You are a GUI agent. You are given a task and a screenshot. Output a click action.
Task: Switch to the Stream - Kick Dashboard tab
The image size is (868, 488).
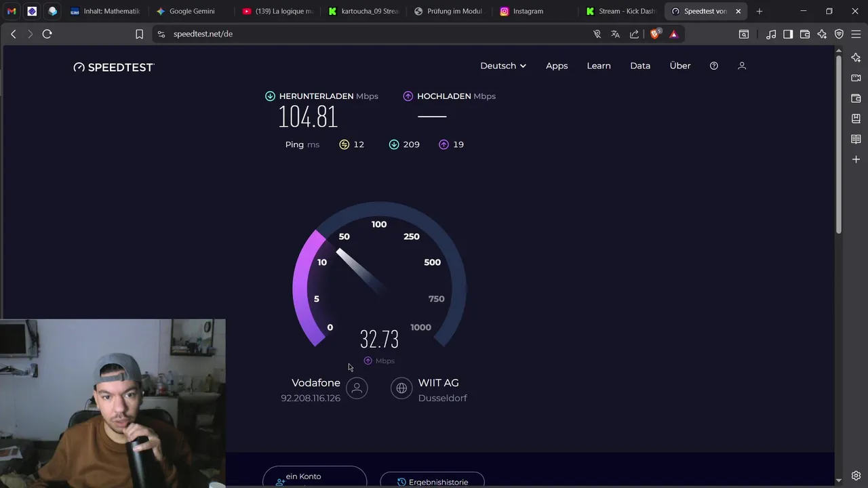click(621, 12)
